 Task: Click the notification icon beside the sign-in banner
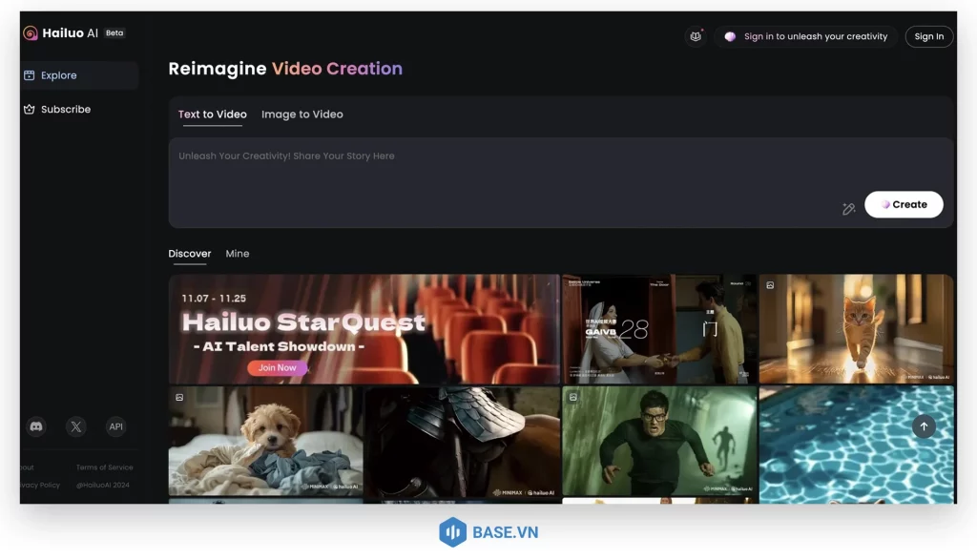coord(696,37)
